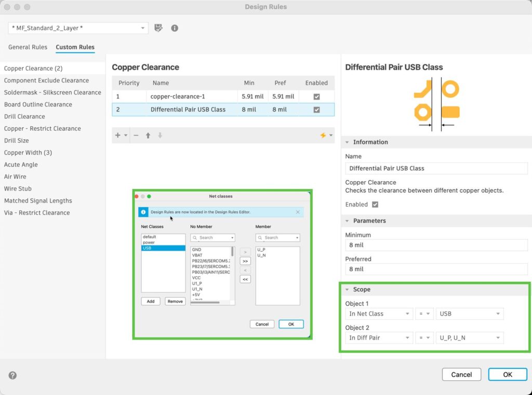
Task: Select Wire Stub category
Action: [x=52, y=188]
